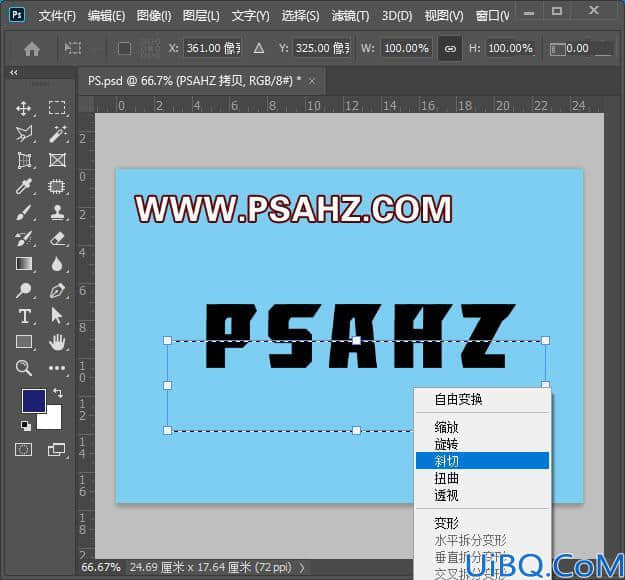Expand the status bar info arrow
The width and height of the screenshot is (625, 580).
click(302, 567)
